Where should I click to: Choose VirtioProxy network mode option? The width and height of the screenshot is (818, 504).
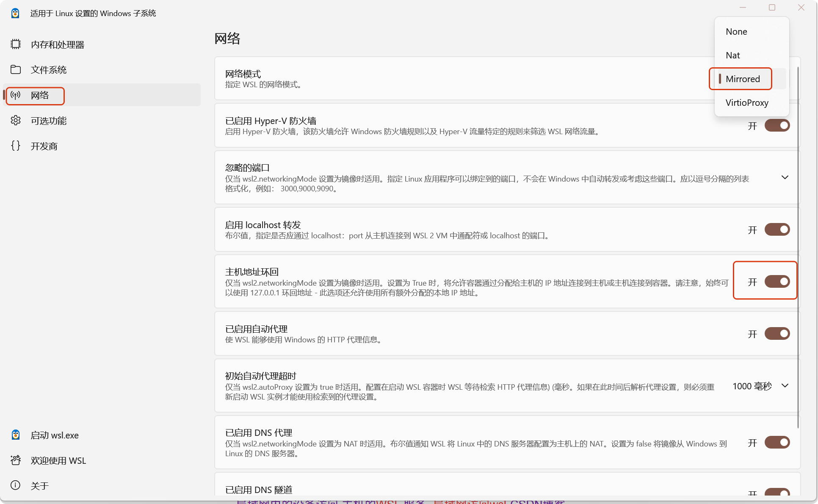pos(752,103)
